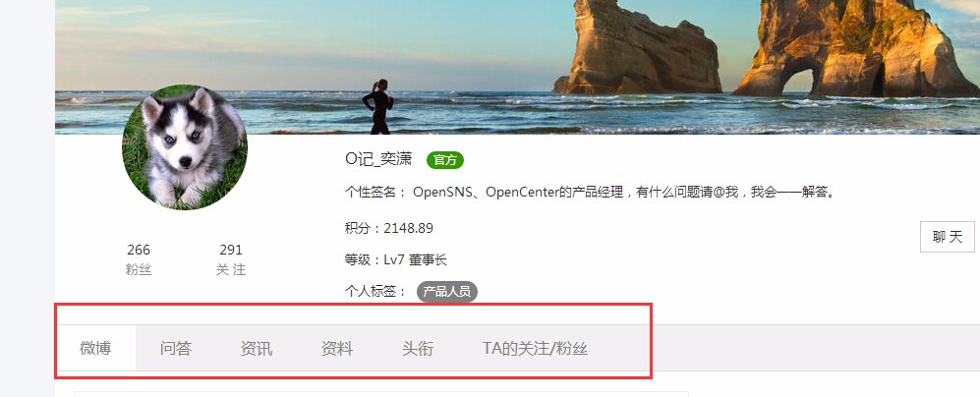This screenshot has width=980, height=397.
Task: Click the 等级 Lv7 董事长 level text
Action: 395,260
